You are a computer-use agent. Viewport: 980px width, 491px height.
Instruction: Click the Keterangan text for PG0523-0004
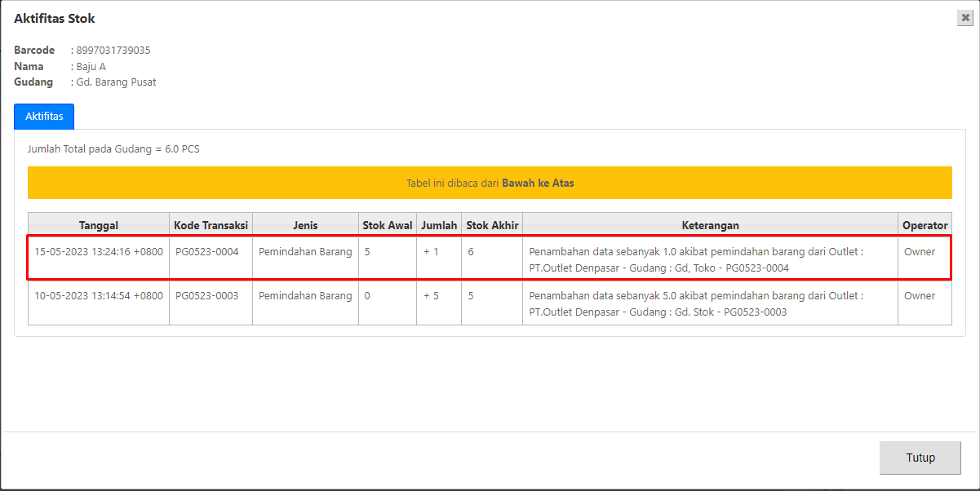click(696, 259)
